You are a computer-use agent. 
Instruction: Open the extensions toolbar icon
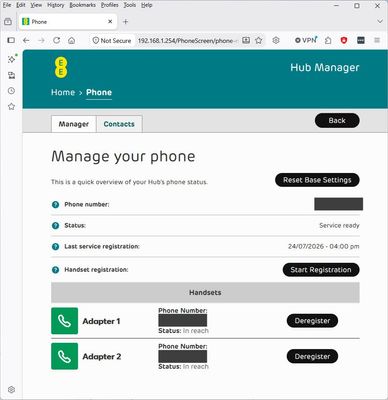328,40
